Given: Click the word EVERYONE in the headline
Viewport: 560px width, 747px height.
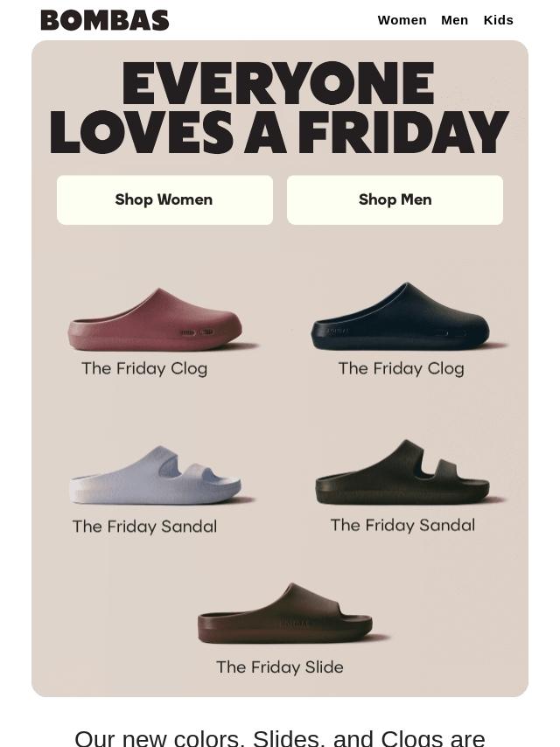Looking at the screenshot, I should click(278, 84).
